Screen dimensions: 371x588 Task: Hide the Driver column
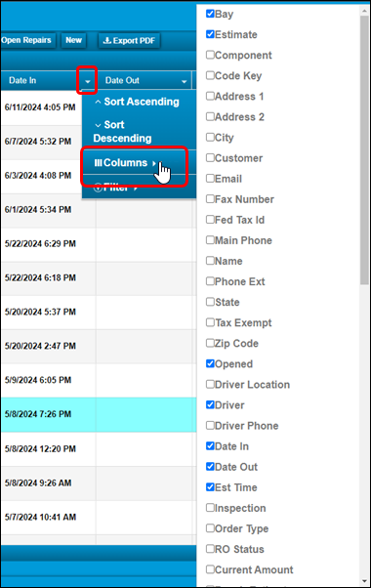point(210,405)
